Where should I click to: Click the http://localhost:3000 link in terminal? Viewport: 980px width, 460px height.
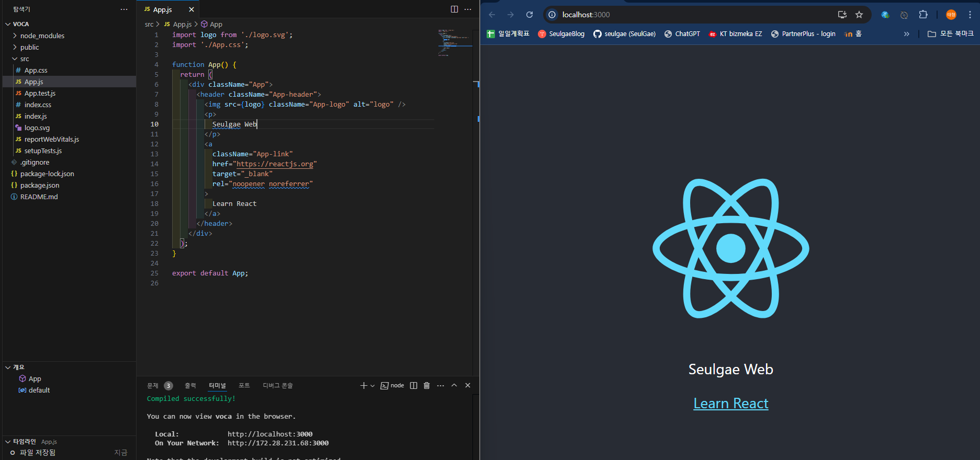(270, 434)
